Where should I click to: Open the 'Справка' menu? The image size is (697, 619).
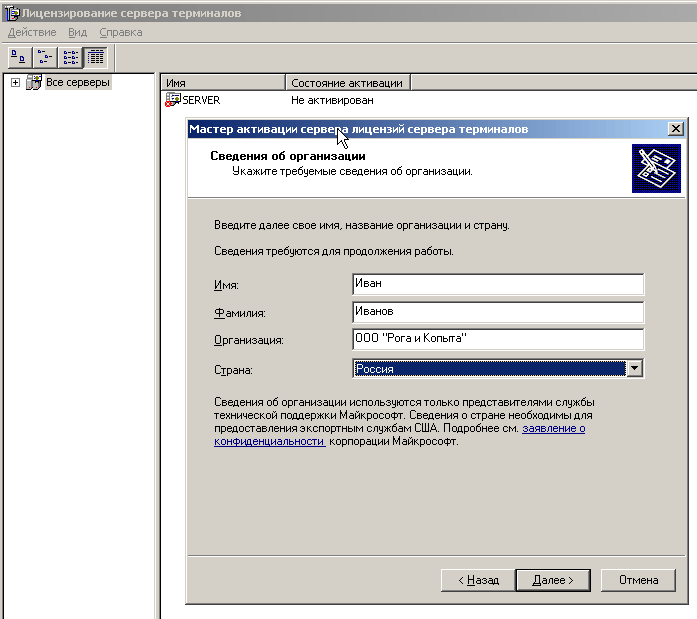pos(120,32)
